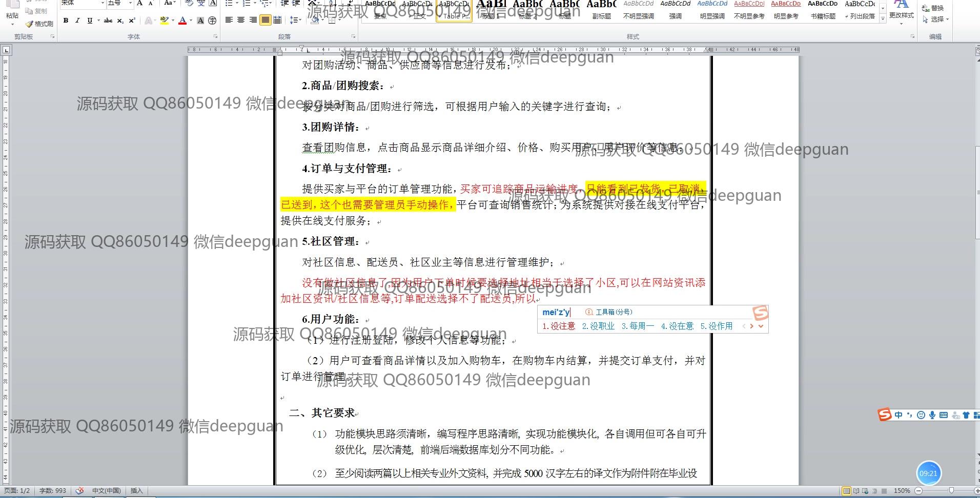Select the 副标题 style from gallery
The height and width of the screenshot is (498, 980).
[x=601, y=10]
